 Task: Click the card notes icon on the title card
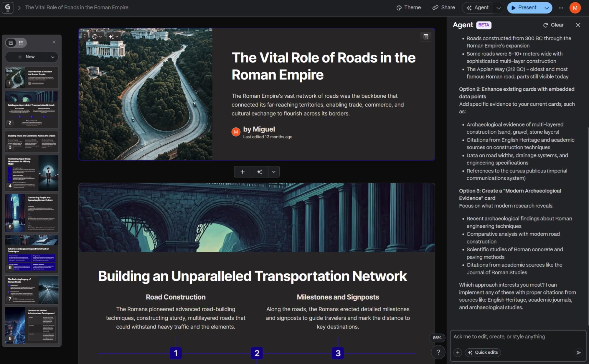tap(426, 36)
